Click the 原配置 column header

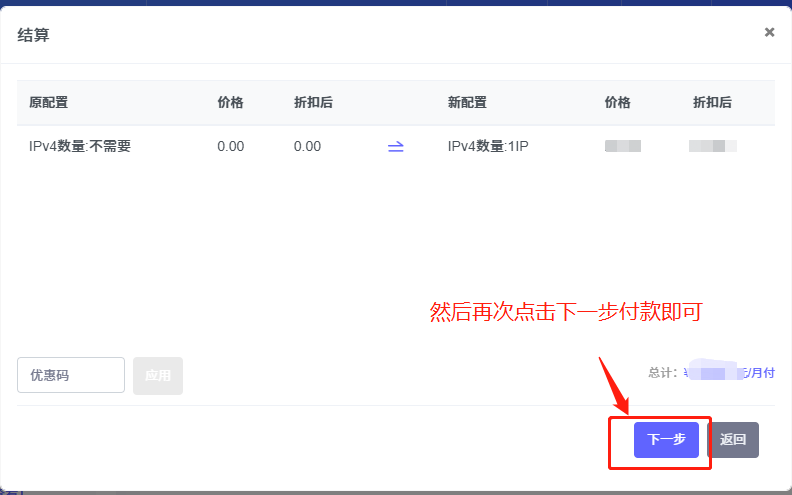coord(48,103)
